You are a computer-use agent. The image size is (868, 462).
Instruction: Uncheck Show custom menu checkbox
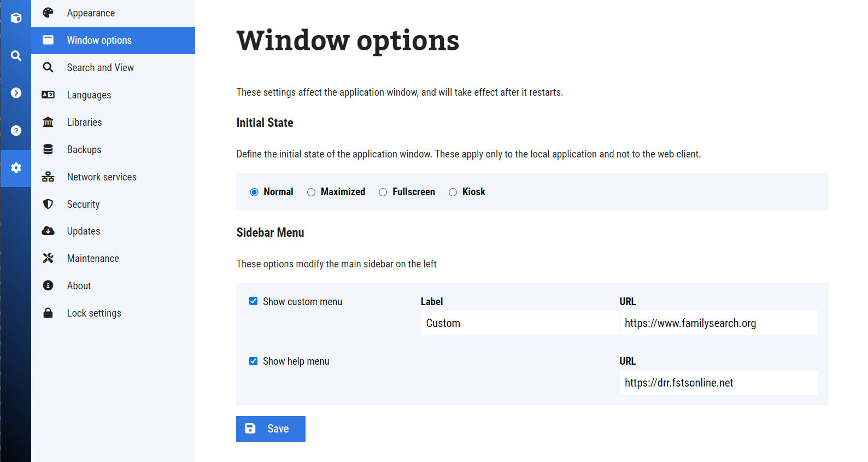tap(254, 301)
